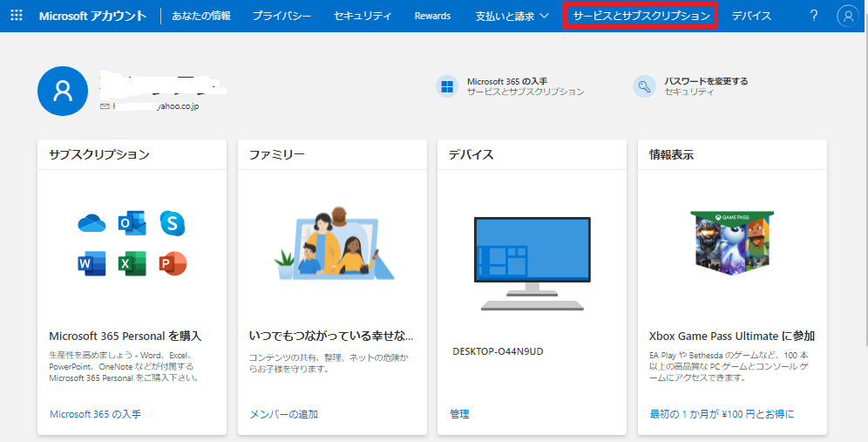Open the デバイス tab in header
The image size is (868, 442).
[751, 16]
